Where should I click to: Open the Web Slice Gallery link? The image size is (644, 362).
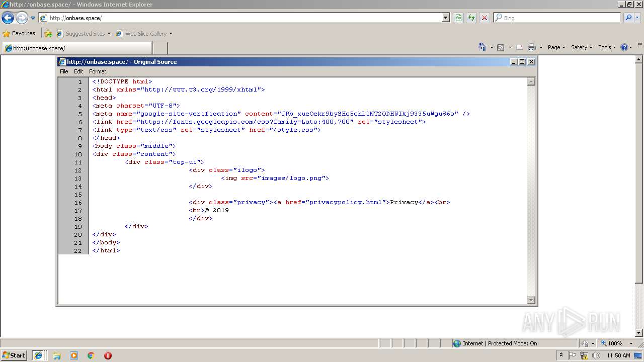(x=144, y=34)
